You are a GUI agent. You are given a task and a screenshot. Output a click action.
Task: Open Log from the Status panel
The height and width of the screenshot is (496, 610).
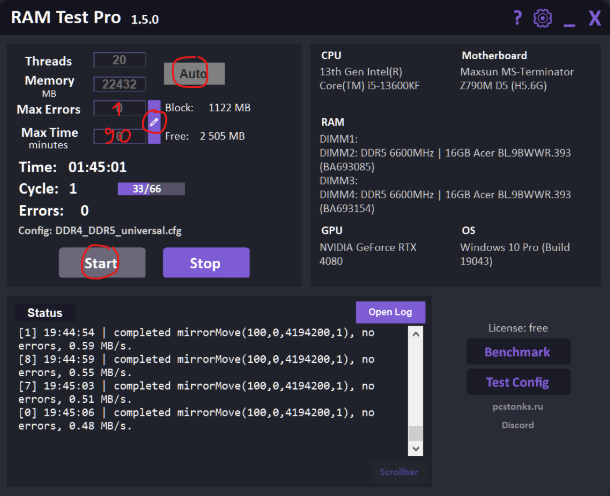(x=390, y=312)
